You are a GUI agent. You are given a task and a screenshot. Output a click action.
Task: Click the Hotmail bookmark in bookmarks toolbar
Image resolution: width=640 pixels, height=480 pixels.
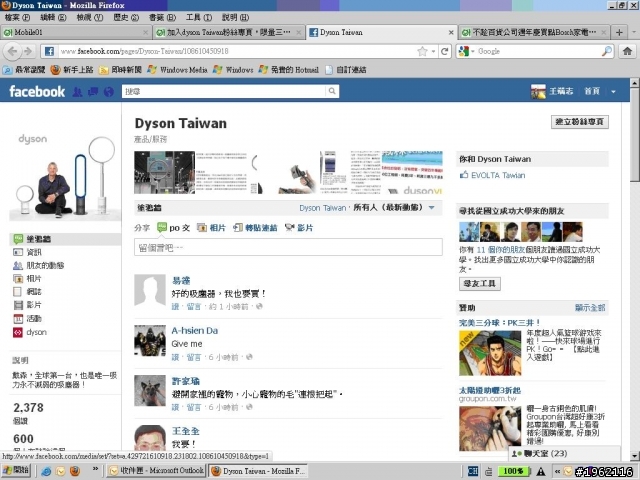click(x=289, y=70)
